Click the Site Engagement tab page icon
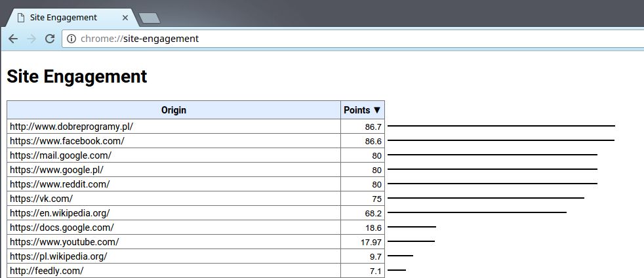 [x=20, y=18]
